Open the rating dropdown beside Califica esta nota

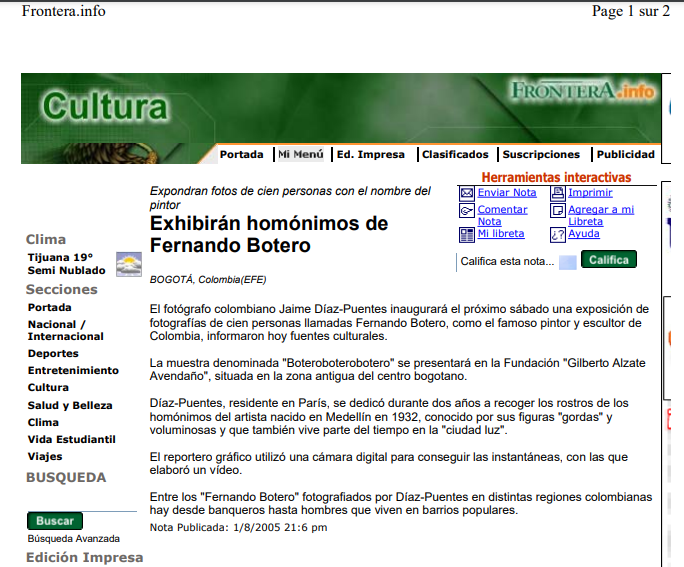[567, 262]
